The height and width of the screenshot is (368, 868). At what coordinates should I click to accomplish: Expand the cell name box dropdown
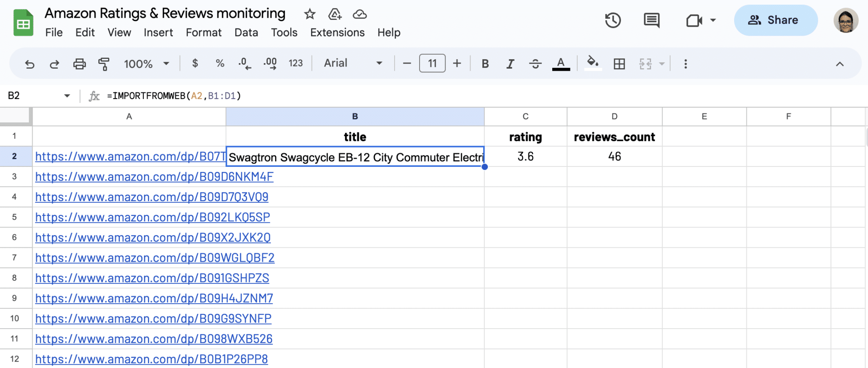(x=67, y=96)
